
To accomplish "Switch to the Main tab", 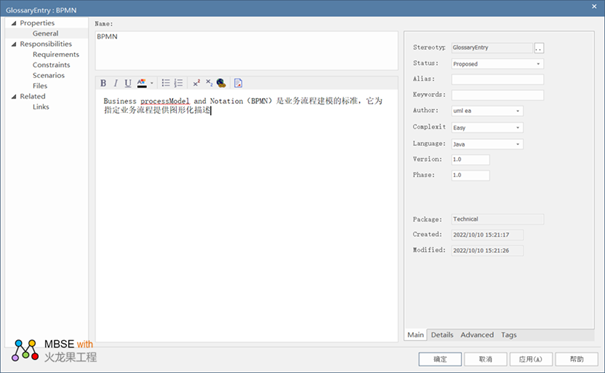I will coord(416,335).
